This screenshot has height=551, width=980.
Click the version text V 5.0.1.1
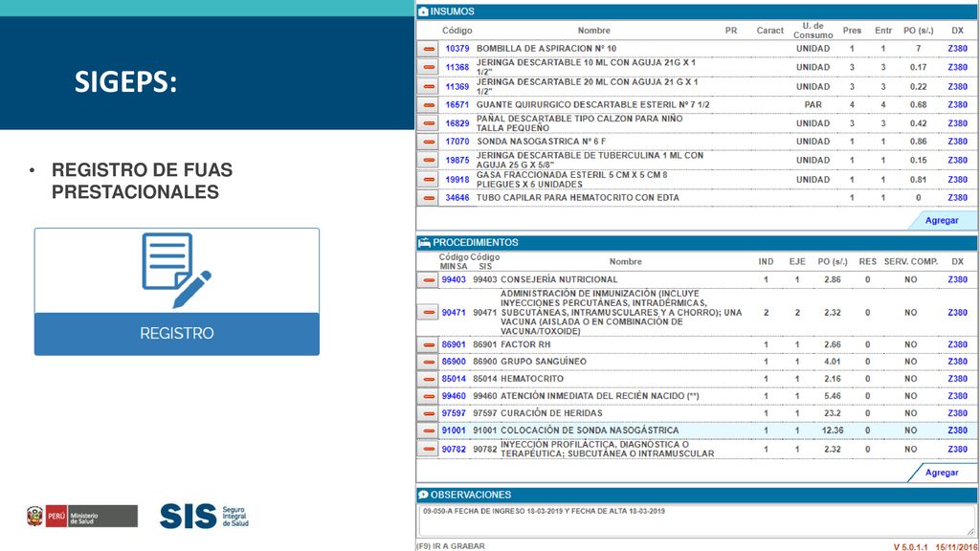[x=911, y=547]
